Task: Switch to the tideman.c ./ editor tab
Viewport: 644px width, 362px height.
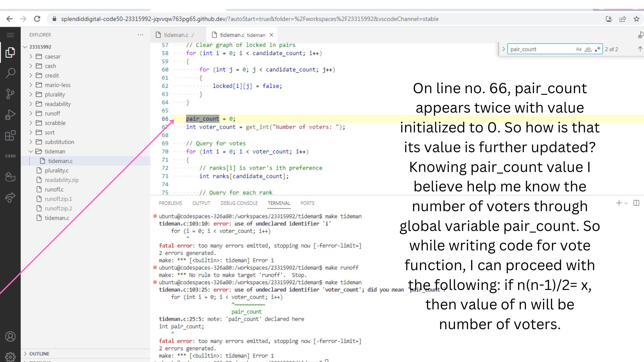Action: pos(178,35)
